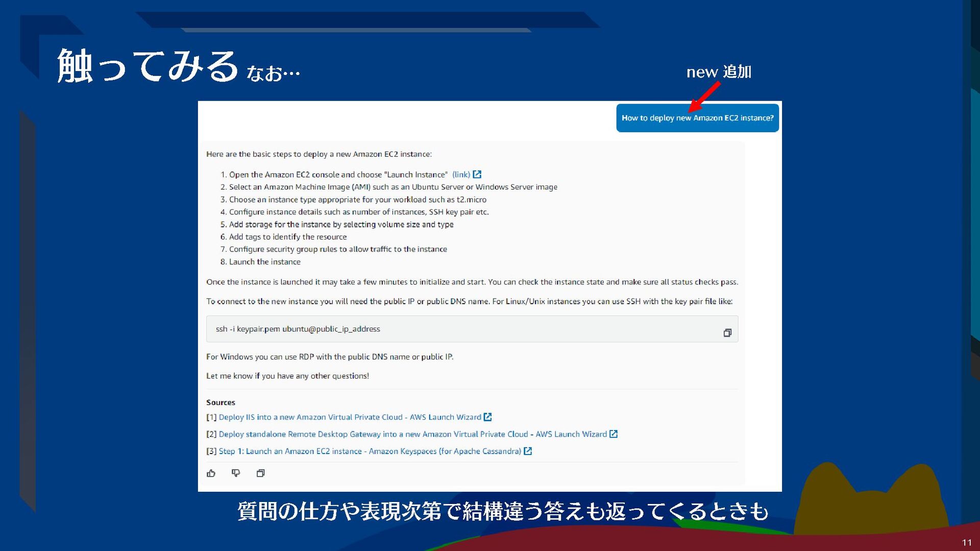This screenshot has width=980, height=551.
Task: Click step '8. Launch the instance'
Action: (x=260, y=262)
